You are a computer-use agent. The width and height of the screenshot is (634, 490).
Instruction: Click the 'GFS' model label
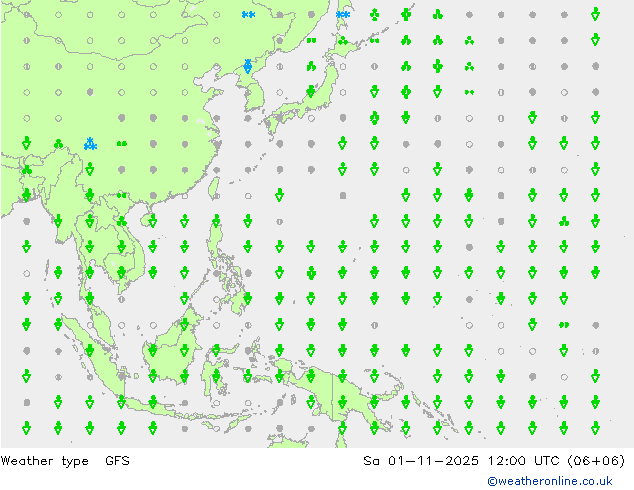[117, 460]
